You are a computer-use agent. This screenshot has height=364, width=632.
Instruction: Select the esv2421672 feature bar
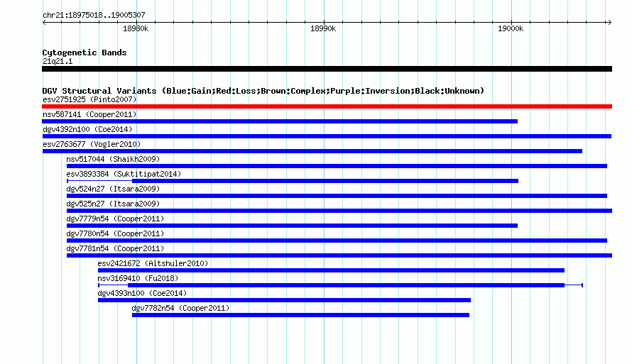pyautogui.click(x=332, y=270)
